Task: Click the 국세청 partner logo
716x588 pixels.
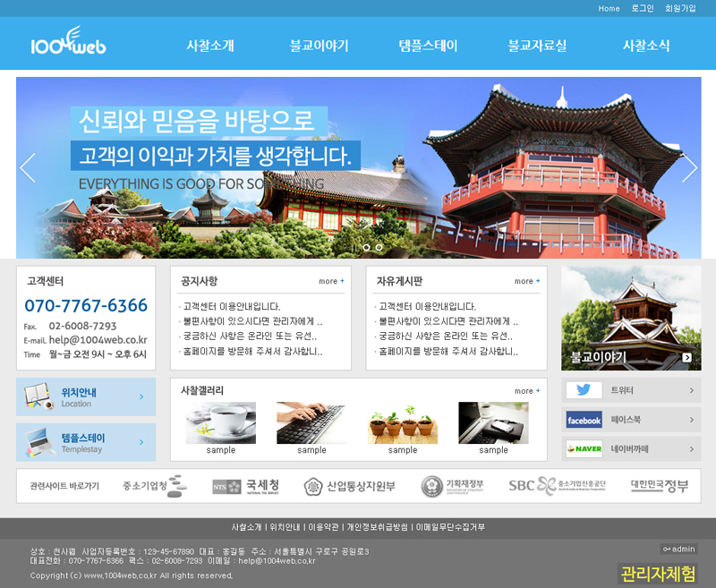Action: tap(246, 486)
